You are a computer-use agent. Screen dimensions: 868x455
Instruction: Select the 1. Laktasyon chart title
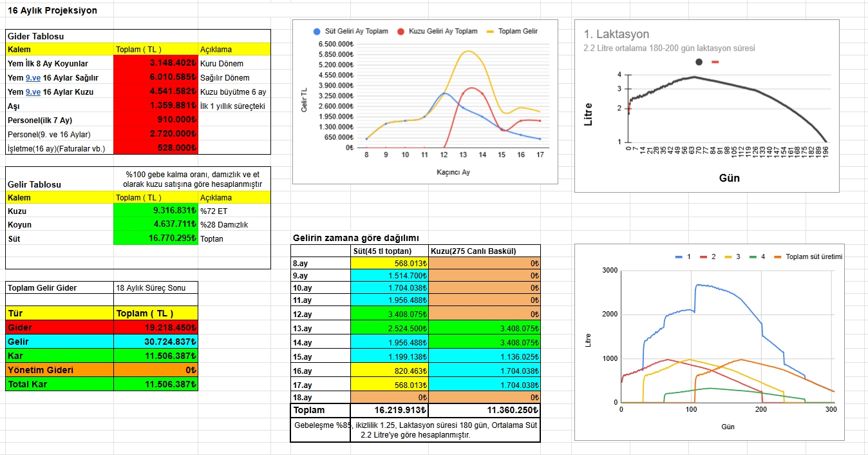coord(616,34)
